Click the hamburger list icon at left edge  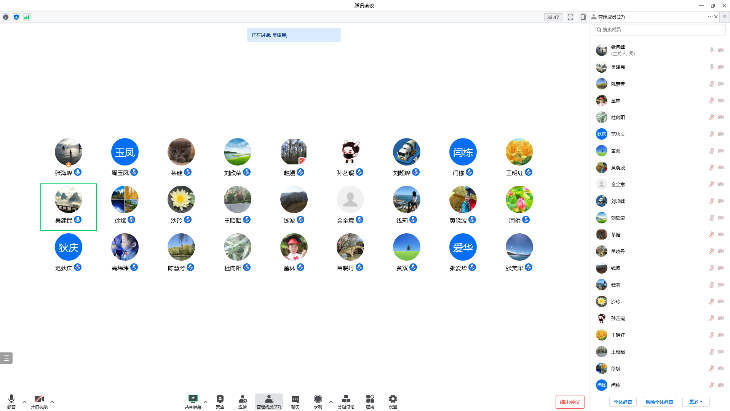tap(6, 357)
